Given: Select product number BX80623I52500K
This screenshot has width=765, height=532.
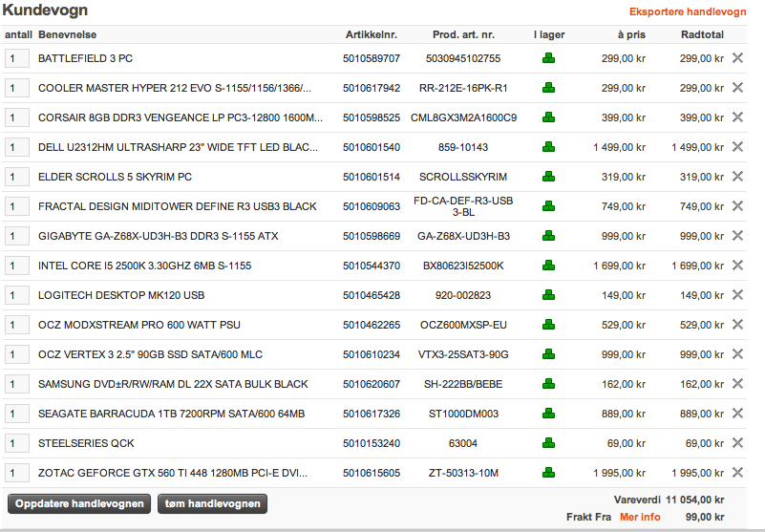Looking at the screenshot, I should [x=463, y=266].
